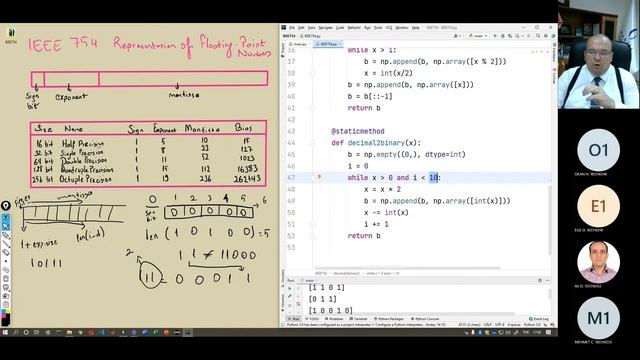
Task: Select participant M1 avatar
Action: [598, 318]
